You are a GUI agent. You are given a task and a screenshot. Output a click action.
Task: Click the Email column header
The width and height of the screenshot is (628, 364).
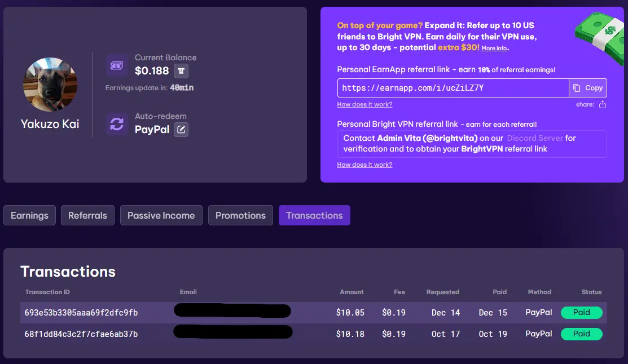[x=188, y=292]
